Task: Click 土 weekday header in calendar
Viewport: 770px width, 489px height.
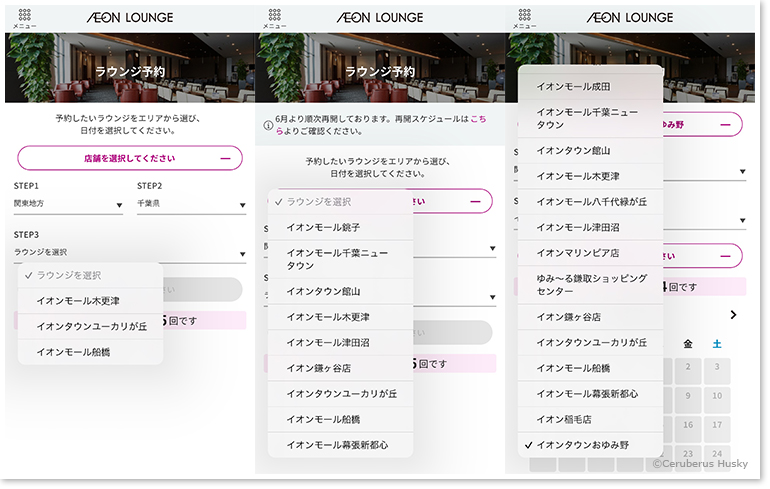Action: 717,344
